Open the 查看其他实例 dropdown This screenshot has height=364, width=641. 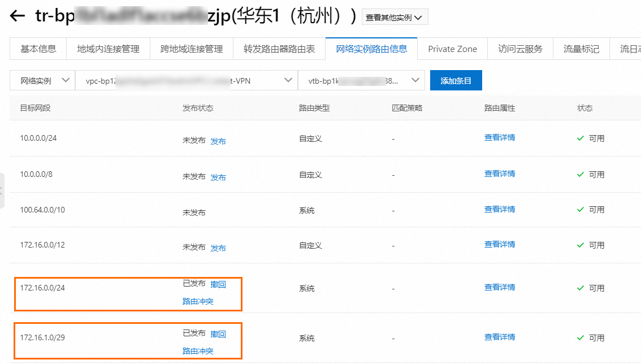tap(395, 16)
